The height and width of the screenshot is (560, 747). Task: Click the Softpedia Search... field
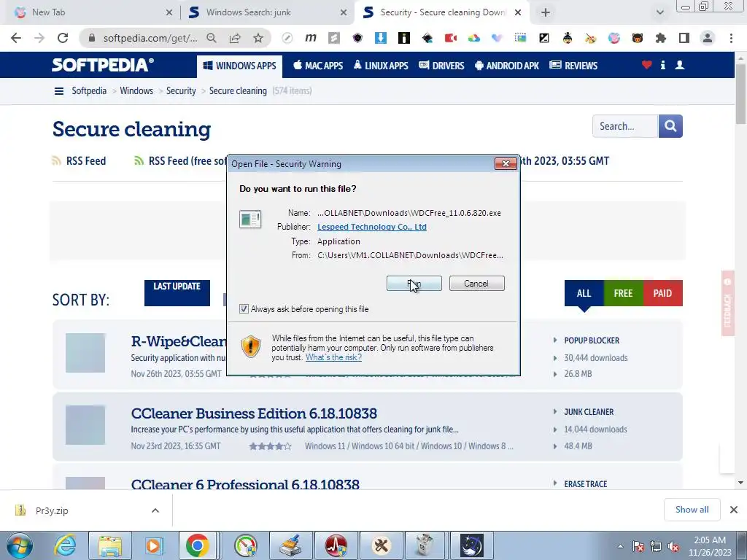pyautogui.click(x=625, y=126)
